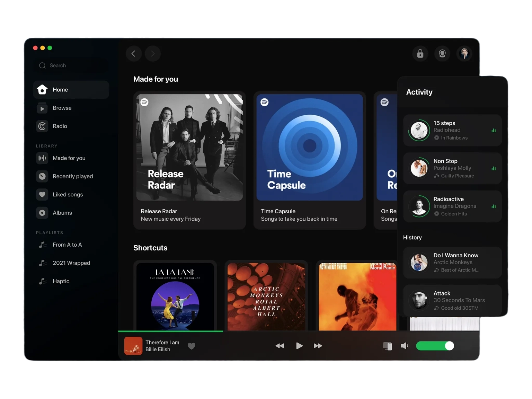This screenshot has height=399, width=532.
Task: Adjust the green volume slider
Action: (435, 346)
